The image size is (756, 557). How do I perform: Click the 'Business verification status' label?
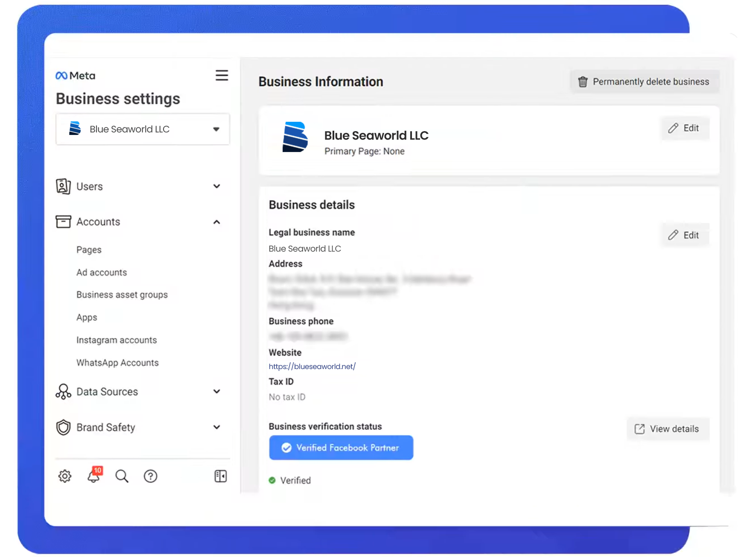[x=325, y=426]
